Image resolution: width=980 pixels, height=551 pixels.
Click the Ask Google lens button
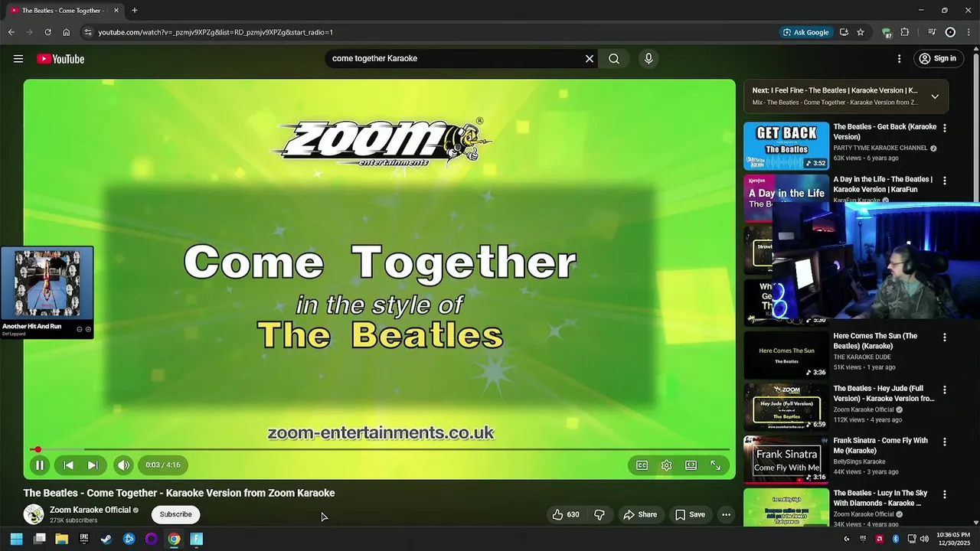tap(805, 32)
